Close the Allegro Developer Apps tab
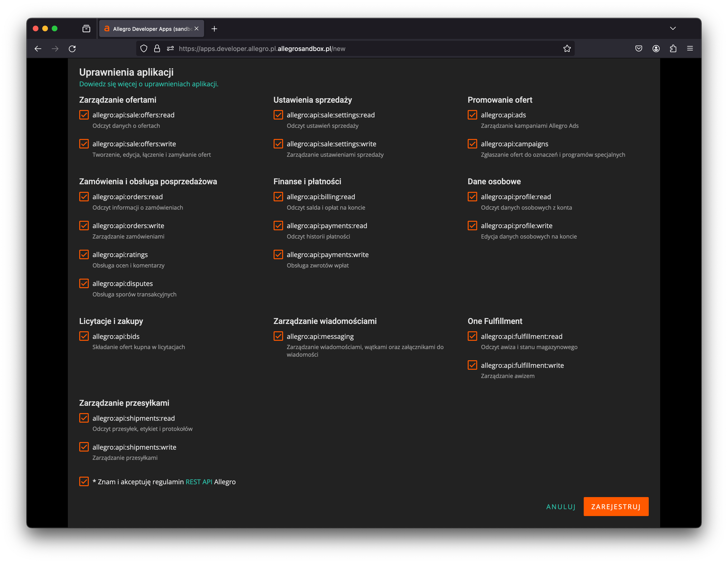Viewport: 728px width, 563px height. tap(197, 29)
